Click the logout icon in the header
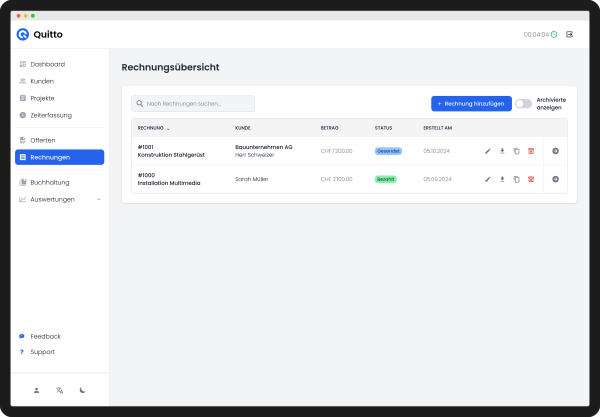 click(x=570, y=34)
